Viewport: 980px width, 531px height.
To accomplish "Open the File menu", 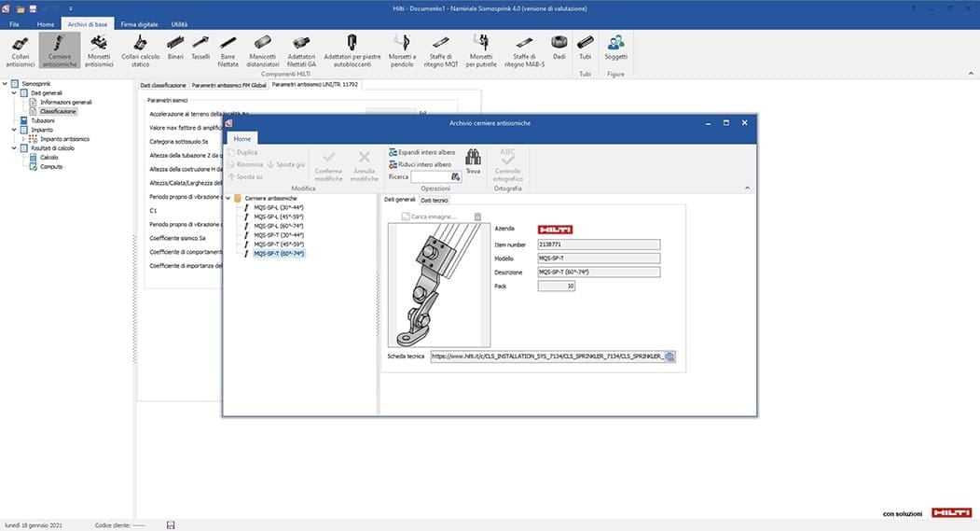I will (x=14, y=24).
